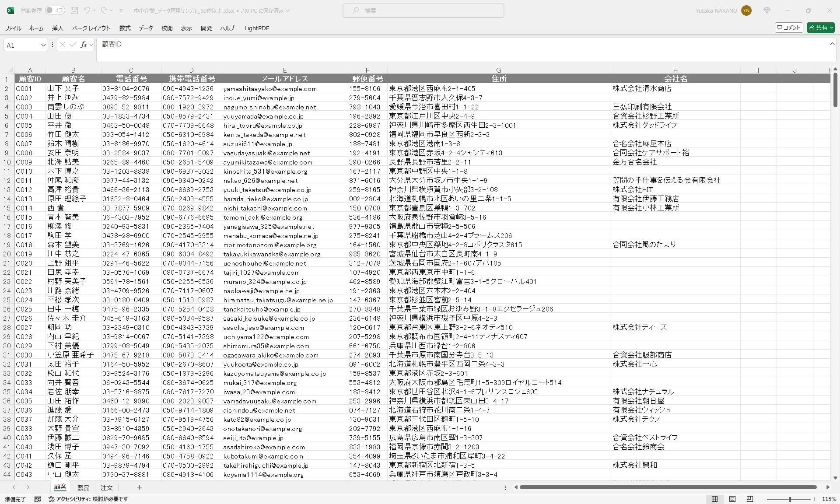Open the データ ribbon tab
Screen dimensions: 840x504
pyautogui.click(x=146, y=28)
